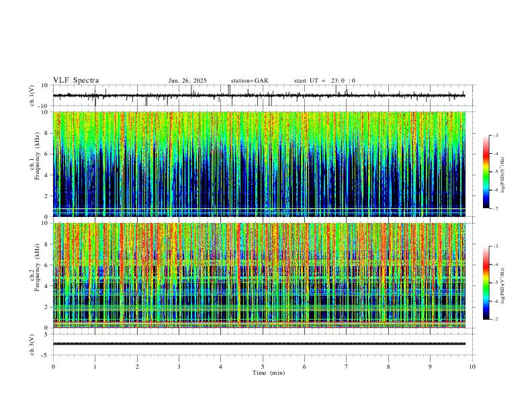Click the ch.2 PSD color bar

coord(486,283)
